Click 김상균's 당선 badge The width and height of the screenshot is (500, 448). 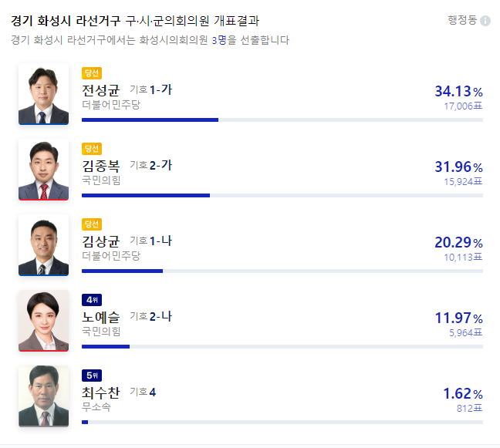point(92,224)
